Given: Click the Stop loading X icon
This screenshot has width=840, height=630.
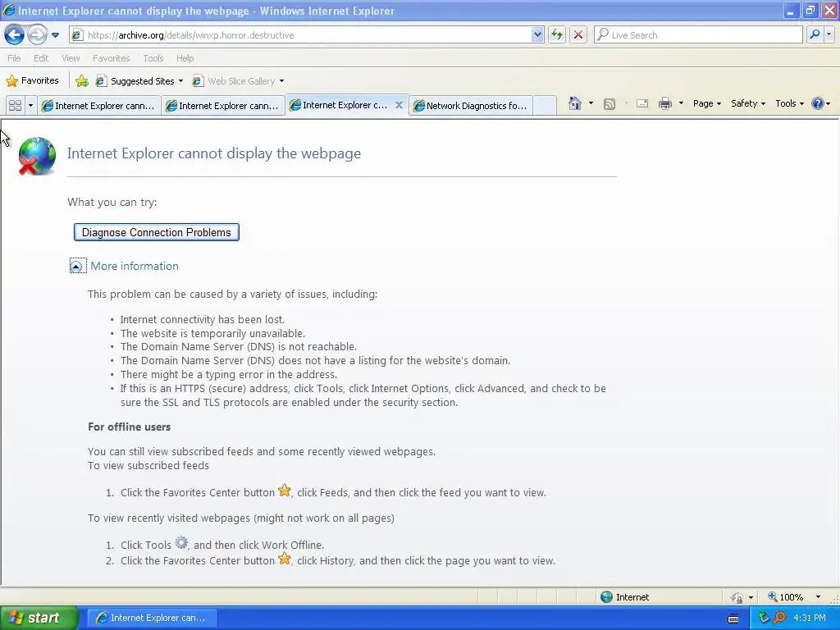Looking at the screenshot, I should pos(578,34).
